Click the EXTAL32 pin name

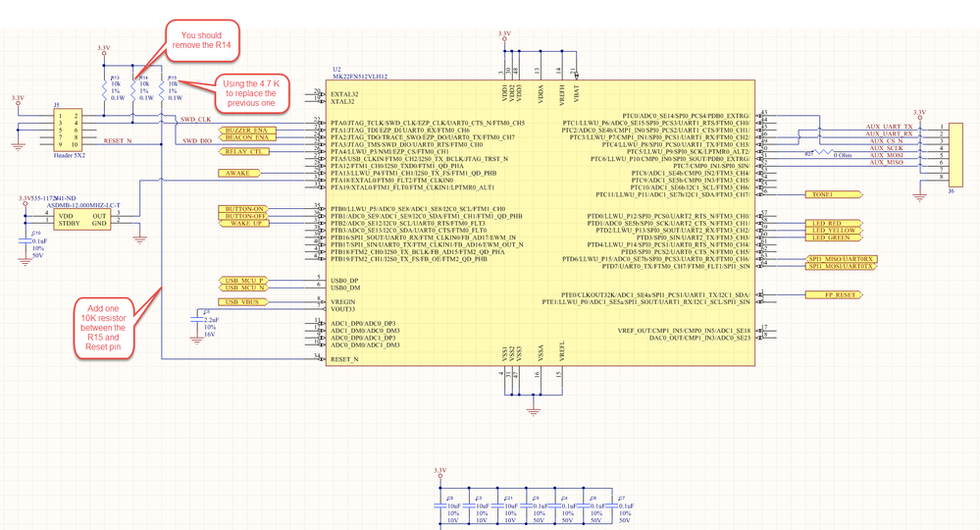[x=344, y=94]
